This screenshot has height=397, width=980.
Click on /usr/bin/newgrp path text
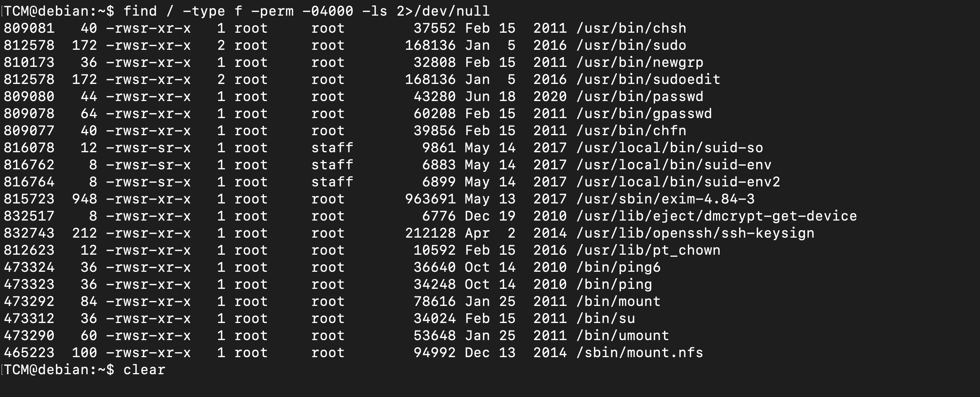pos(639,62)
